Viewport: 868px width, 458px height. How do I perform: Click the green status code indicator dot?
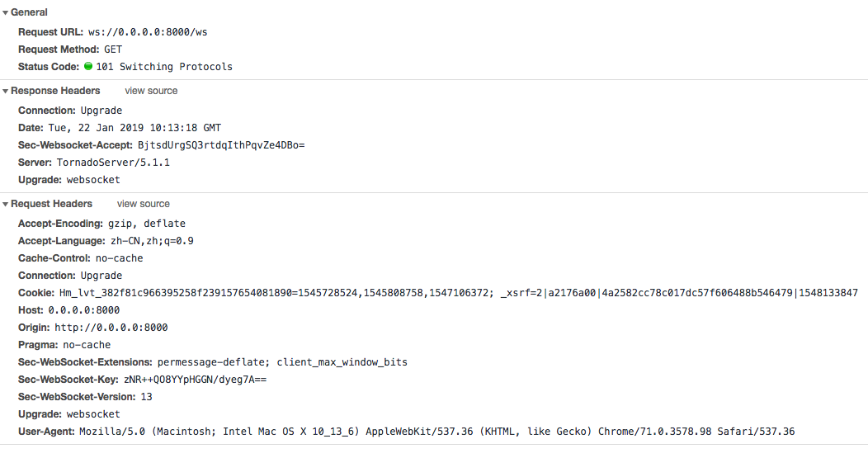[x=88, y=67]
